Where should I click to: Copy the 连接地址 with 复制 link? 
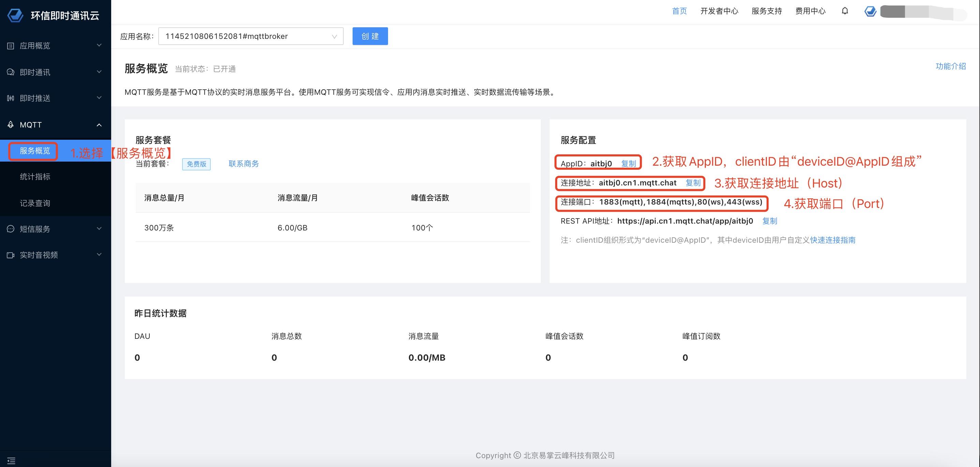point(693,183)
